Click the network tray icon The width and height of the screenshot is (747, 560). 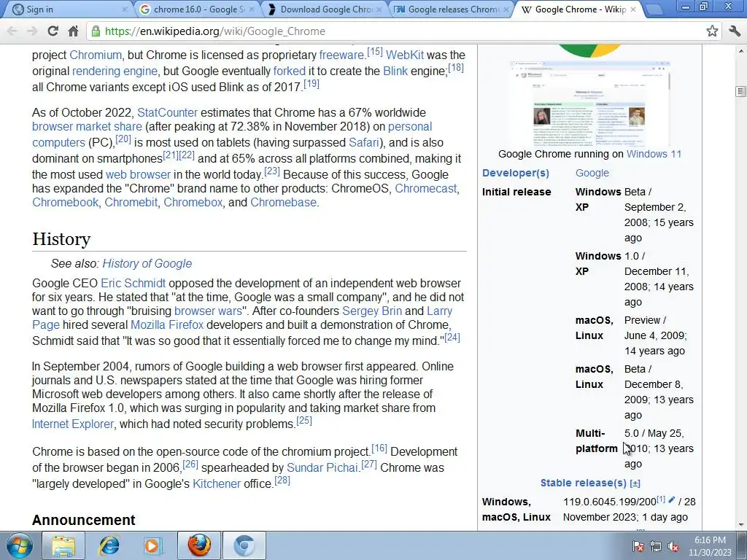click(656, 546)
